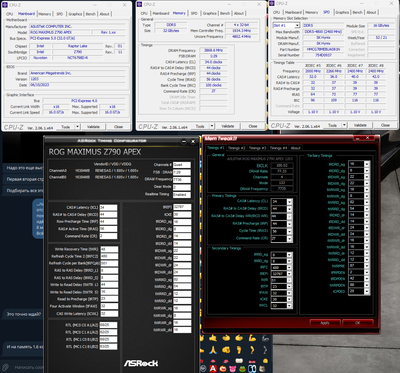Click chat message starting 'И на память 1.6'
400x373 pixels.
pyautogui.click(x=24, y=347)
